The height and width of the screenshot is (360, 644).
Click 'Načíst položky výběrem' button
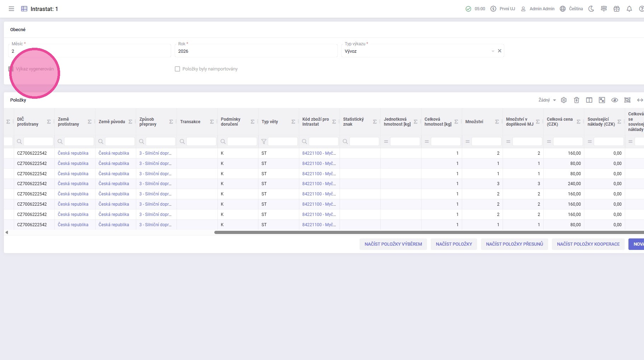(x=393, y=244)
